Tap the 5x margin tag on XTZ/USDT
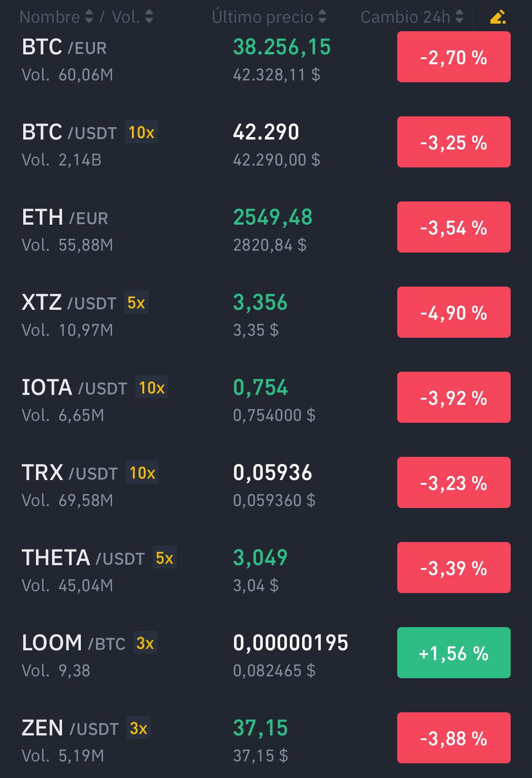Image resolution: width=532 pixels, height=778 pixels. coord(136,302)
